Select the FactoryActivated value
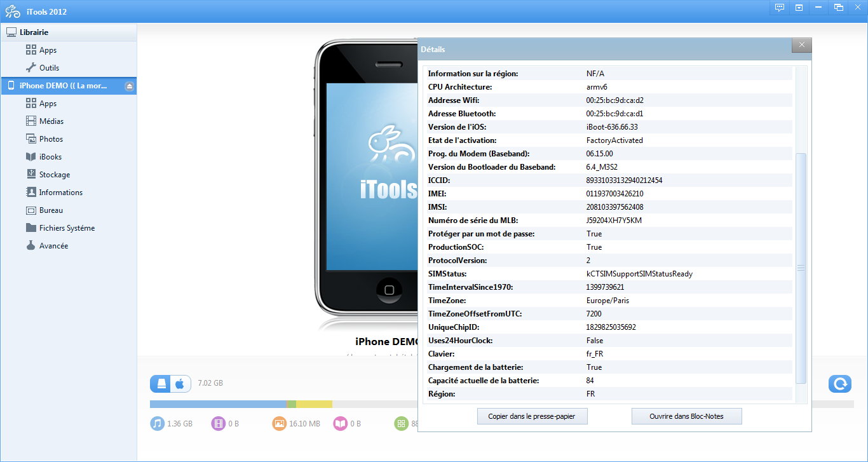 pos(614,140)
